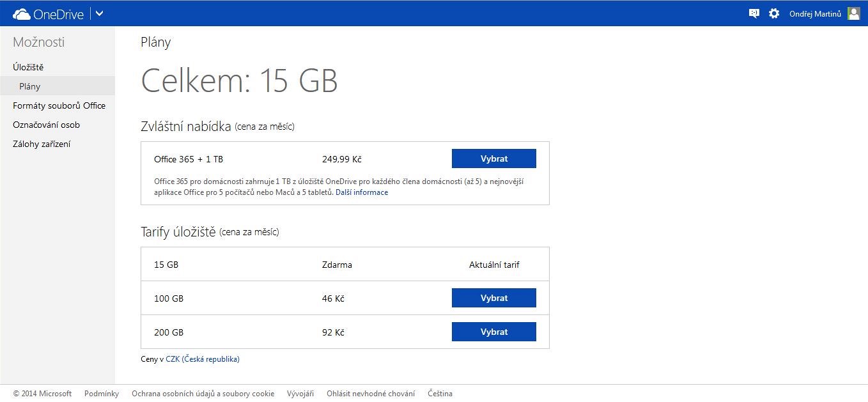Click the user profile avatar picture
Viewport: 868px width, 402px height.
[x=853, y=13]
